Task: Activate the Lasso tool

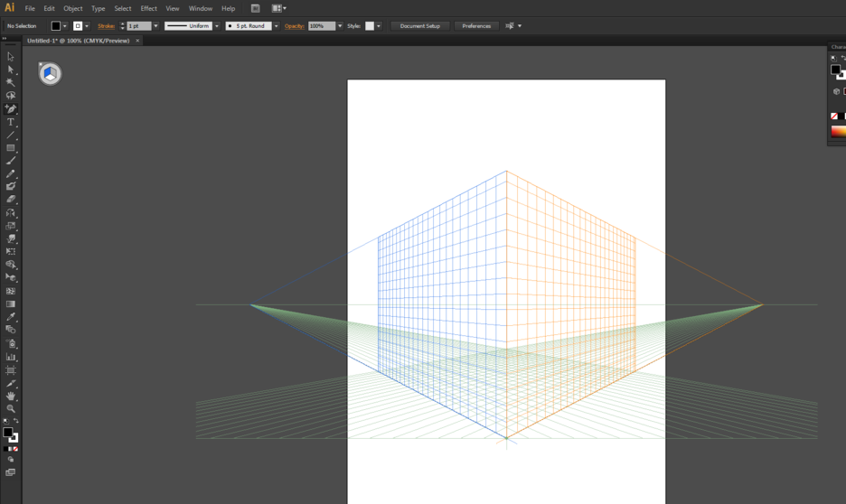Action: [x=10, y=96]
